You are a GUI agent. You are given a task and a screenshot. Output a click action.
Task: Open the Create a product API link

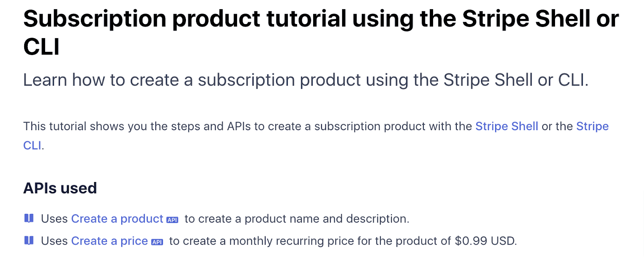tap(117, 219)
